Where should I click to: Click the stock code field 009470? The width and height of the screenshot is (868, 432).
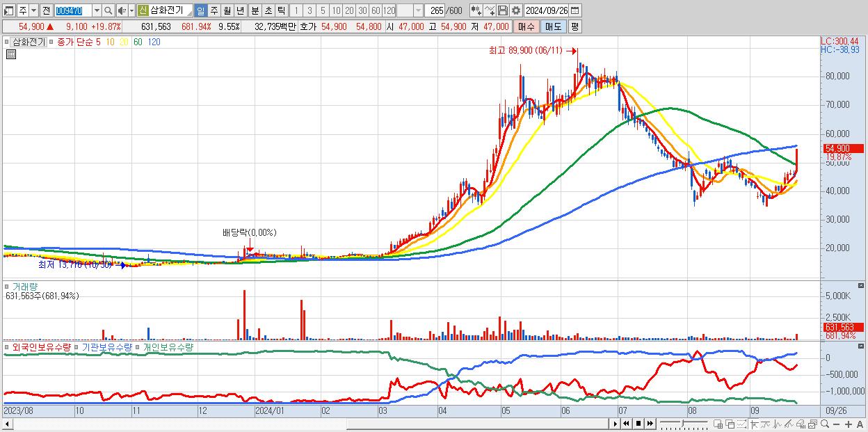[x=73, y=10]
